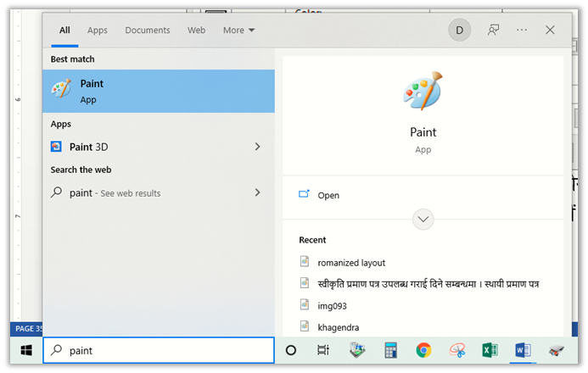The height and width of the screenshot is (373, 588).
Task: Click the Windows Start button
Action: click(26, 350)
